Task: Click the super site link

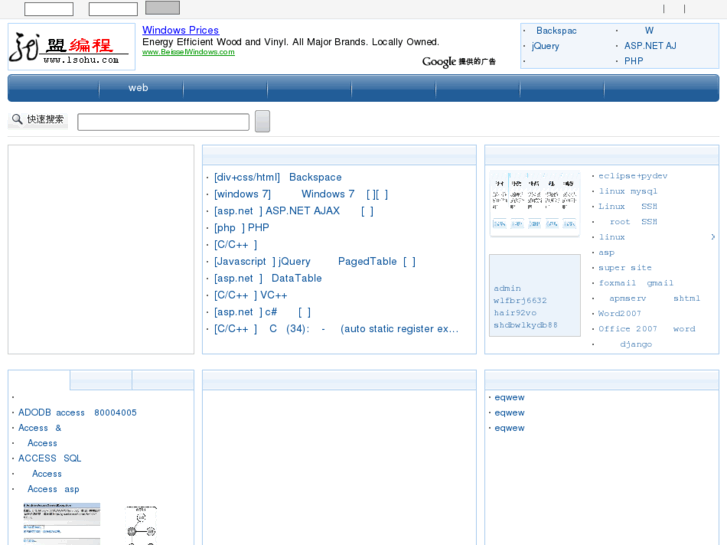Action: click(625, 268)
